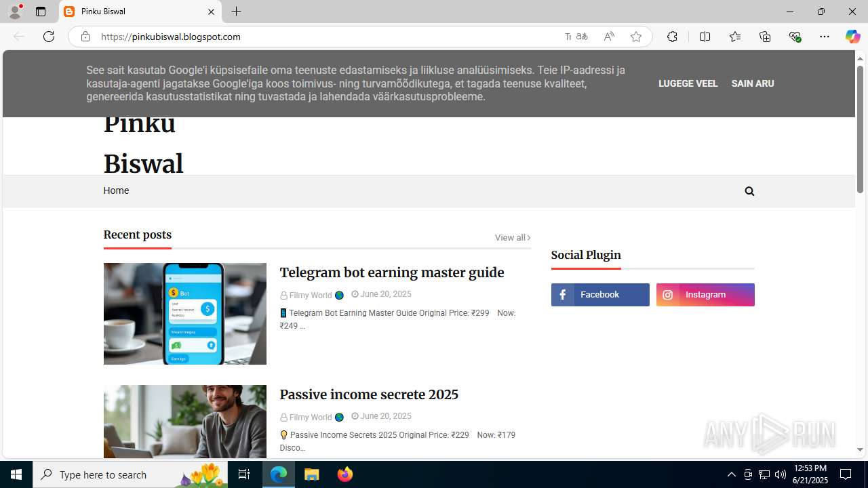Click the scrollbar down arrow

860,450
